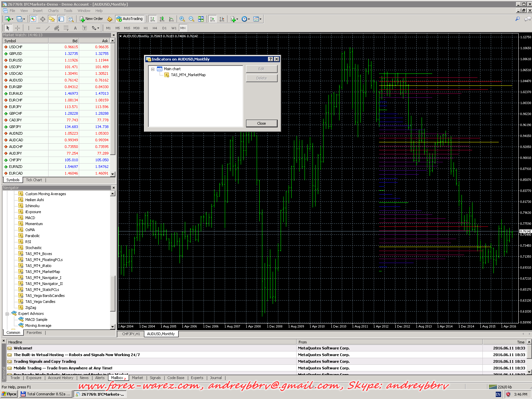Collapse Expert Advisors in Navigator
The image size is (532, 399).
pyautogui.click(x=7, y=314)
